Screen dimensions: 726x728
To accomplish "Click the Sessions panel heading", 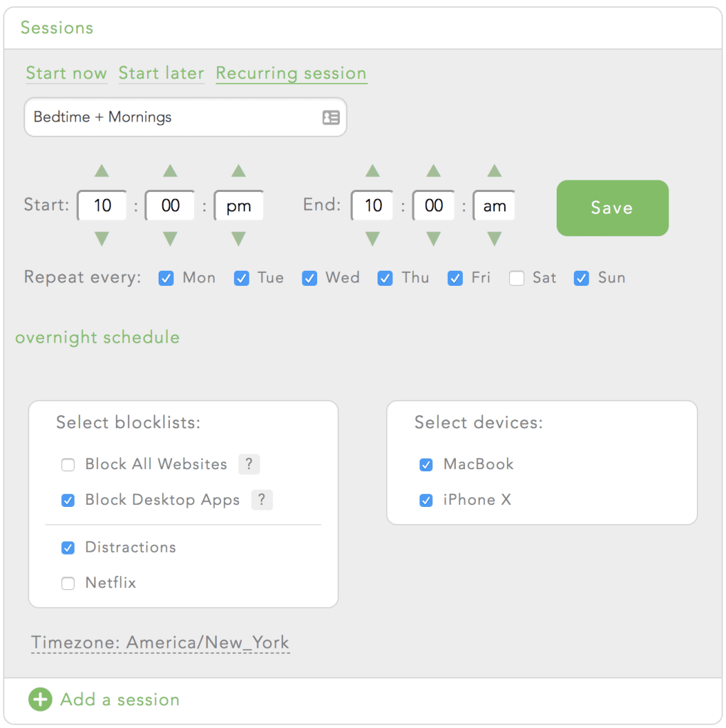I will pos(57,28).
